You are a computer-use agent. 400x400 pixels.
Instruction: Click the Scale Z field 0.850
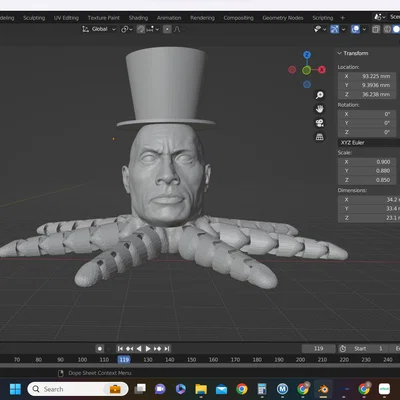[367, 180]
